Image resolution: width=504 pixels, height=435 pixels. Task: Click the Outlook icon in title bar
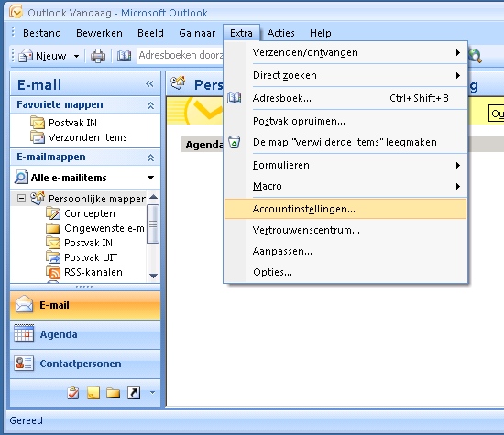pyautogui.click(x=16, y=12)
